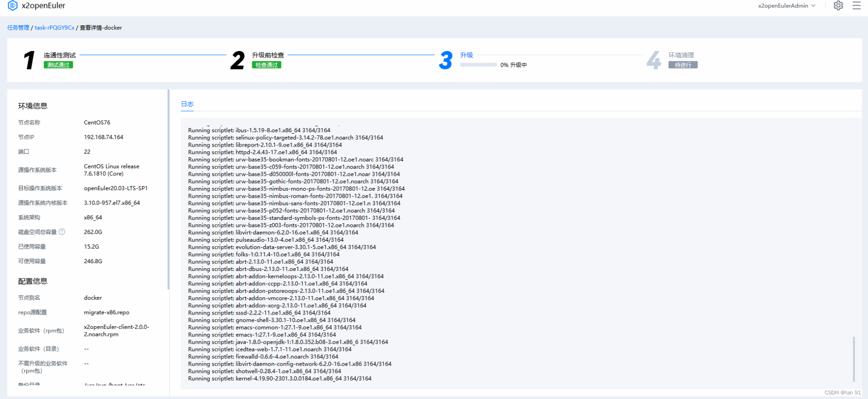
Task: Click the disk capacity help question icon
Action: [x=62, y=232]
